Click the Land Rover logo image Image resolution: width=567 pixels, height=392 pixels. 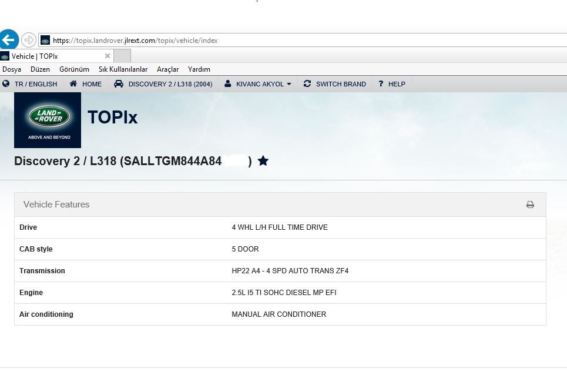[48, 120]
